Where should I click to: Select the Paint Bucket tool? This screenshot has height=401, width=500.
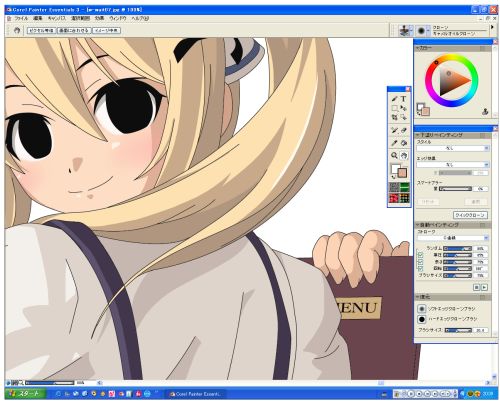404,143
